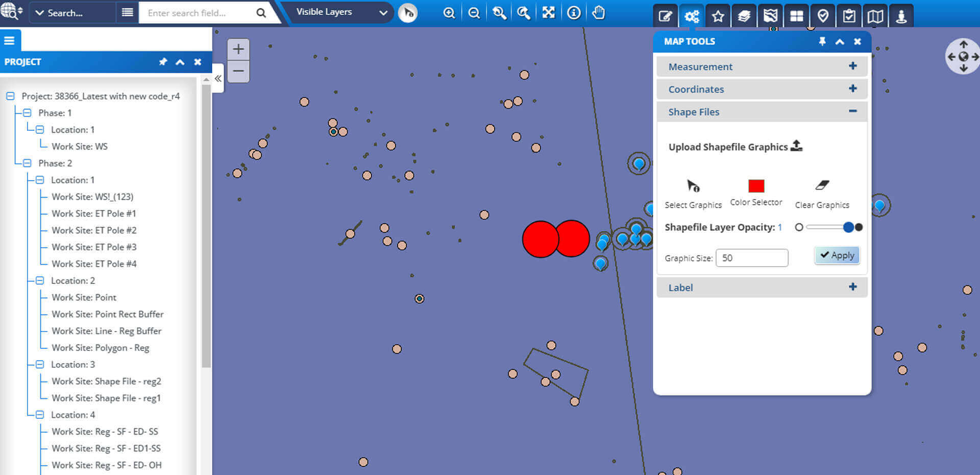The width and height of the screenshot is (980, 475).
Task: Collapse the Map Tools panel
Action: [840, 41]
